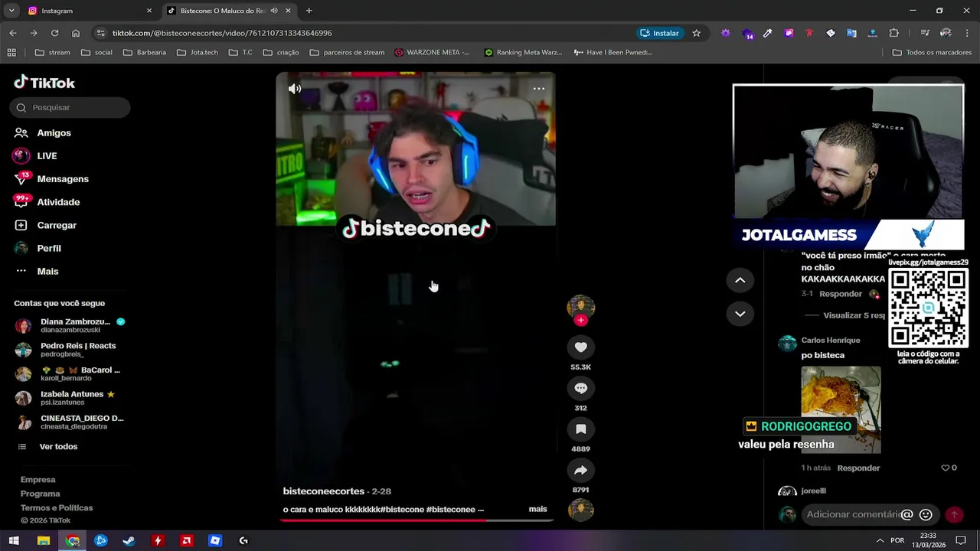Mute the TikTok video with speaker icon
Image resolution: width=980 pixels, height=551 pixels.
tap(295, 89)
